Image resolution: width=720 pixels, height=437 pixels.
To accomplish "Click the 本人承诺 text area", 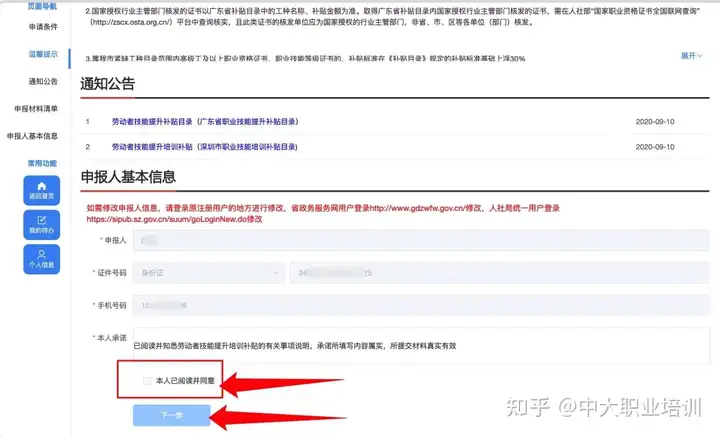I will (421, 346).
